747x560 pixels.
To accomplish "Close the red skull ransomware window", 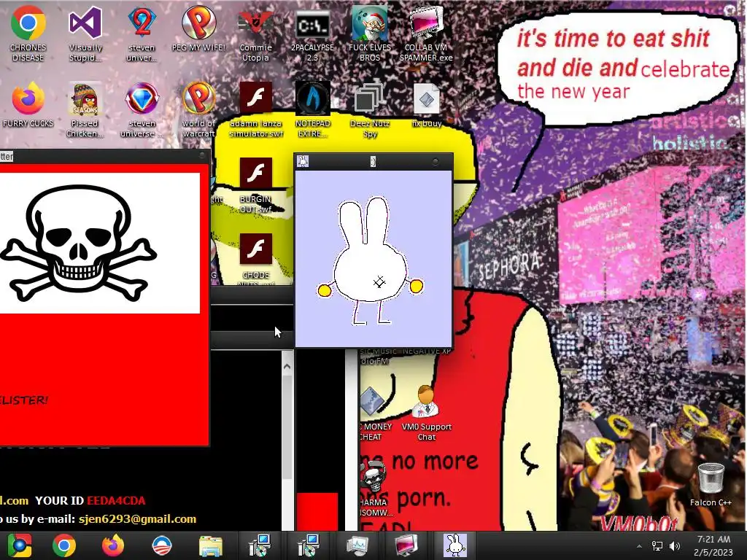I will coord(202,156).
